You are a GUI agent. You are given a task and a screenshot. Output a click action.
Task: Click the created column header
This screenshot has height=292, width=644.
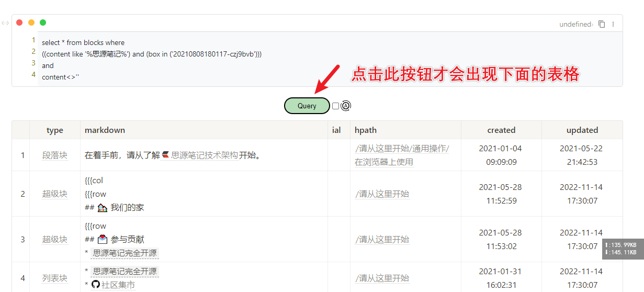click(x=501, y=130)
